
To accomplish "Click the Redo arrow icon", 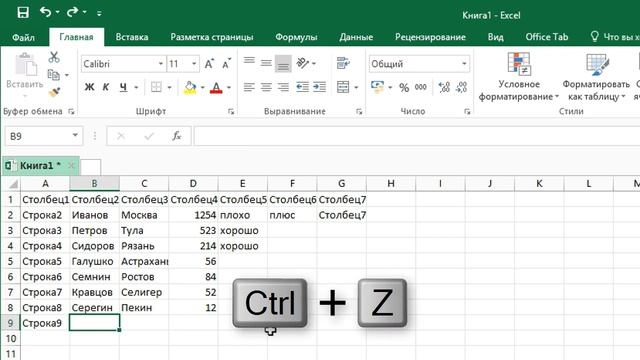I will click(x=72, y=12).
